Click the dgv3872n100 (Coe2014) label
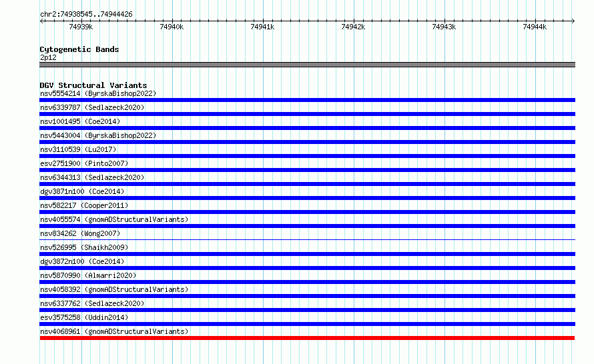 (x=82, y=261)
